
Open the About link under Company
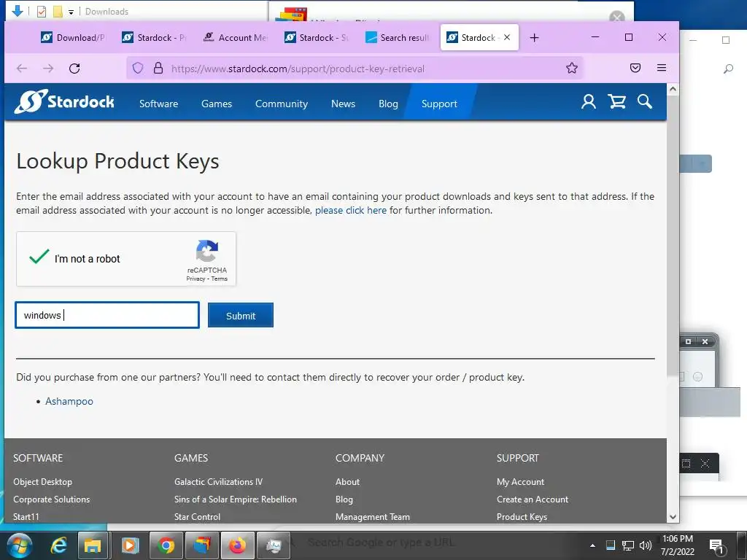tap(347, 482)
